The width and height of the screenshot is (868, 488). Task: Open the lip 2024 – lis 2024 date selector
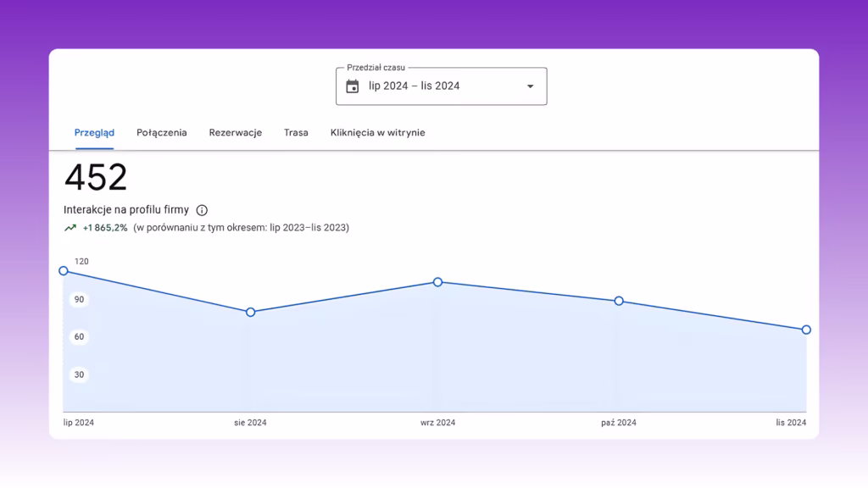441,86
